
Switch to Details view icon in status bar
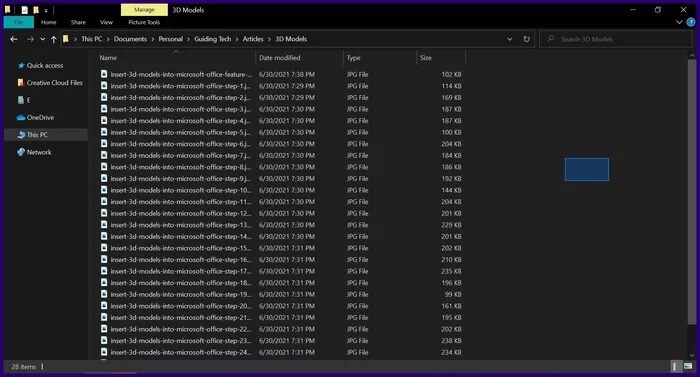click(675, 367)
